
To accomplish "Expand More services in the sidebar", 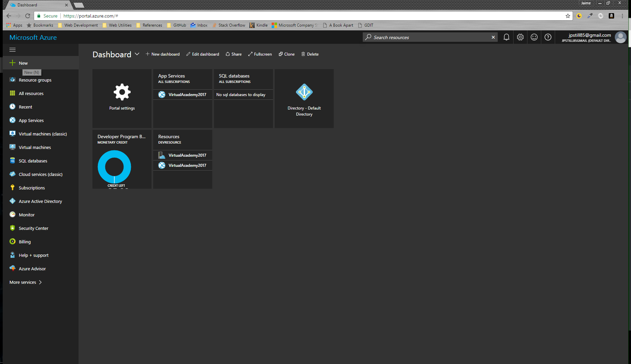I will [x=26, y=282].
